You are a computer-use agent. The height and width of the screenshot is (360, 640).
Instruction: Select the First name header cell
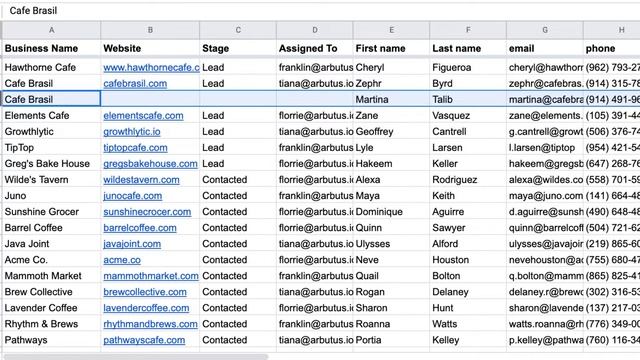[391, 48]
